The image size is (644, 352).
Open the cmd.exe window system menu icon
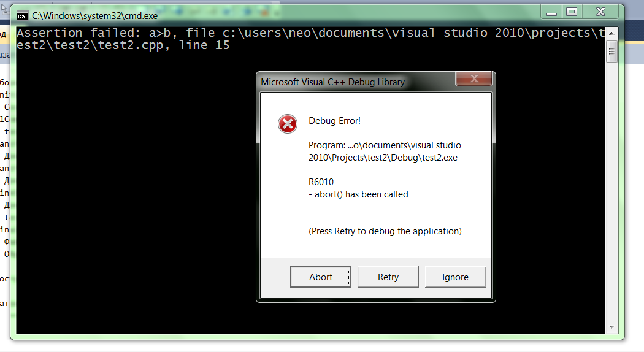point(22,16)
